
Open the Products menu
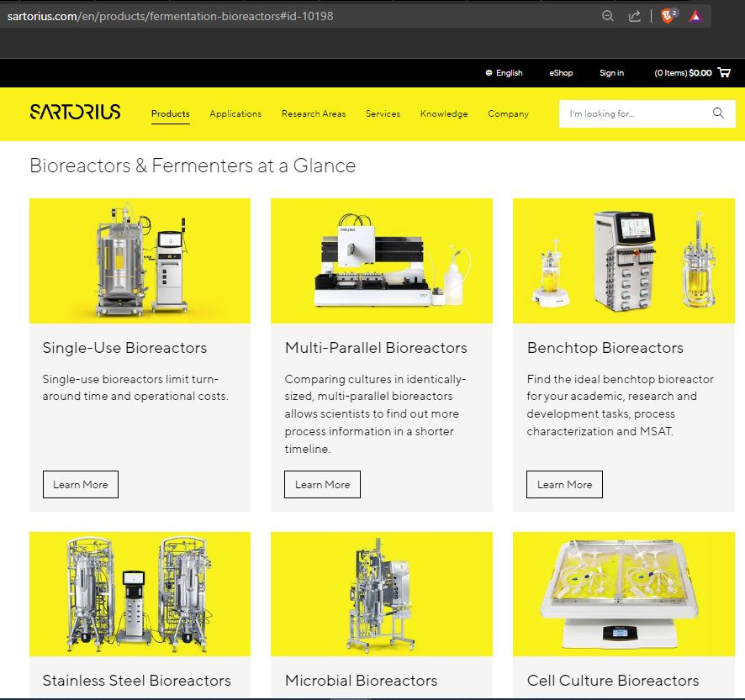(x=170, y=114)
